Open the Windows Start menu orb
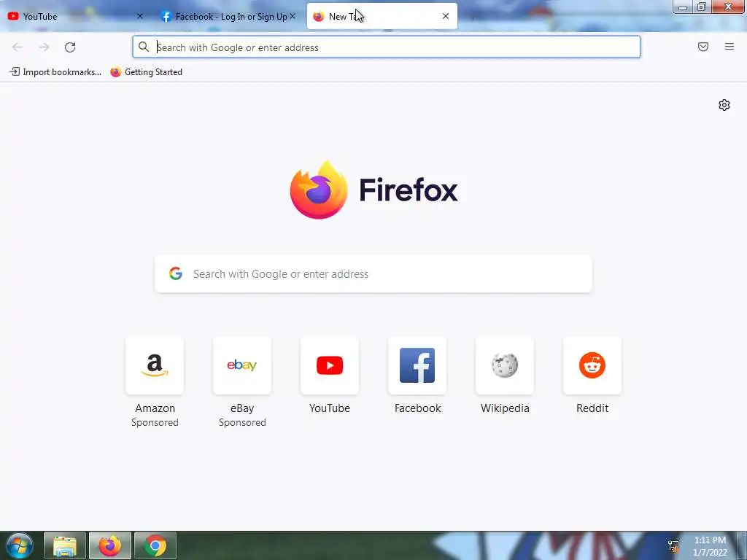This screenshot has width=747, height=560. click(19, 545)
